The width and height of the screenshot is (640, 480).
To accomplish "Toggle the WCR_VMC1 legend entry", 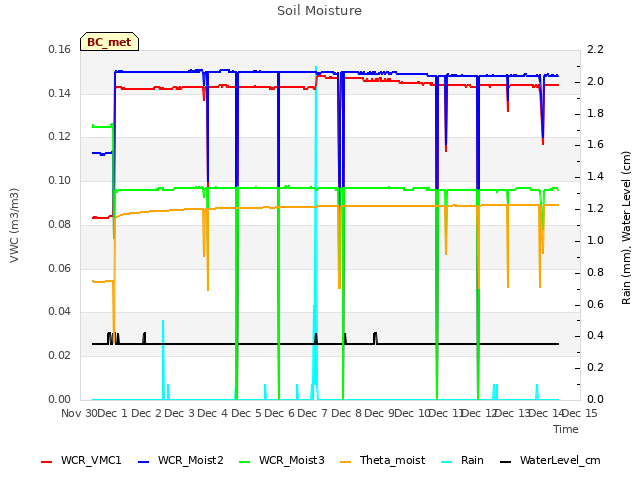I will [x=81, y=461].
